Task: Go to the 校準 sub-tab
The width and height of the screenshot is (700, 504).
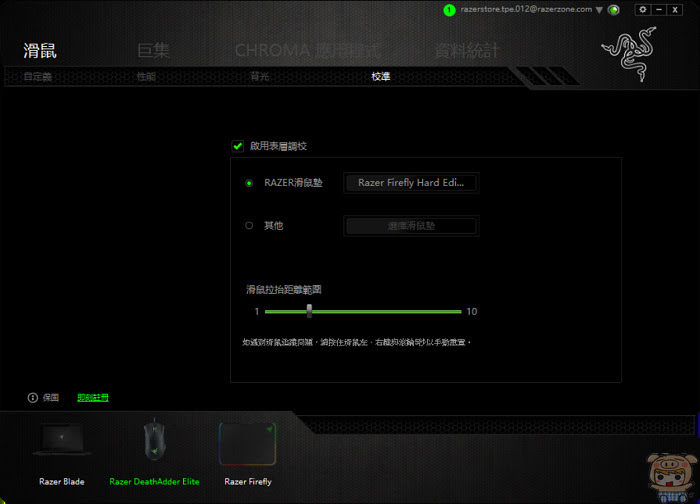Action: point(381,77)
